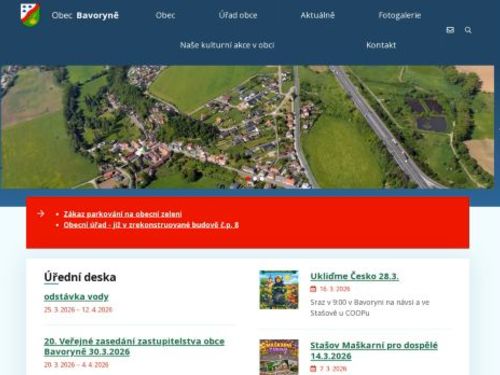
Task: Click the Ukliďme Česko poster thumbnail
Action: (279, 290)
